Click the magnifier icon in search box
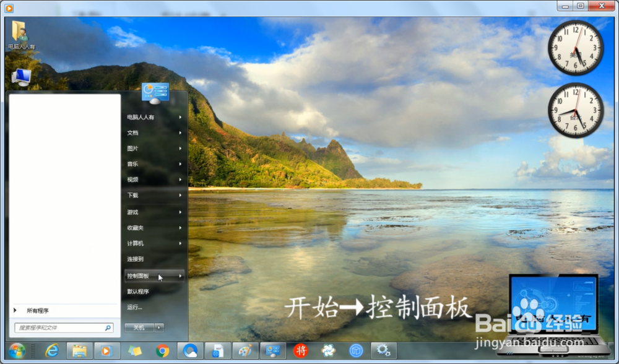 (108, 327)
